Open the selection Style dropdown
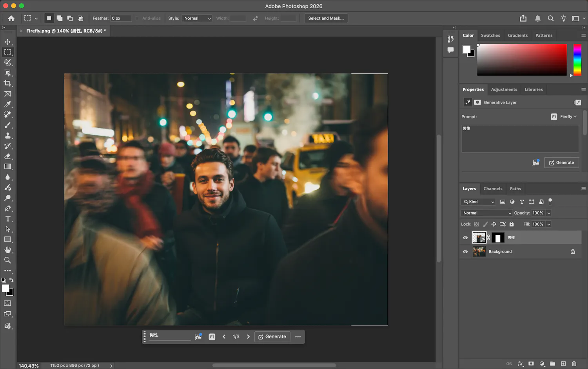588x369 pixels. (x=197, y=18)
